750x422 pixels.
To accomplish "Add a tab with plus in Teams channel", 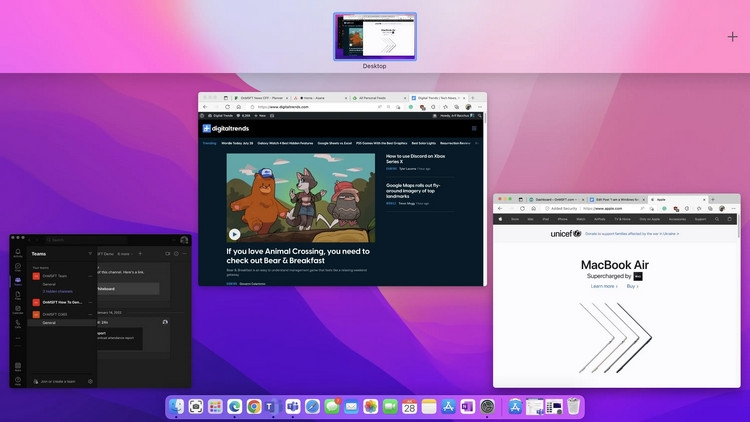I will (x=140, y=254).
